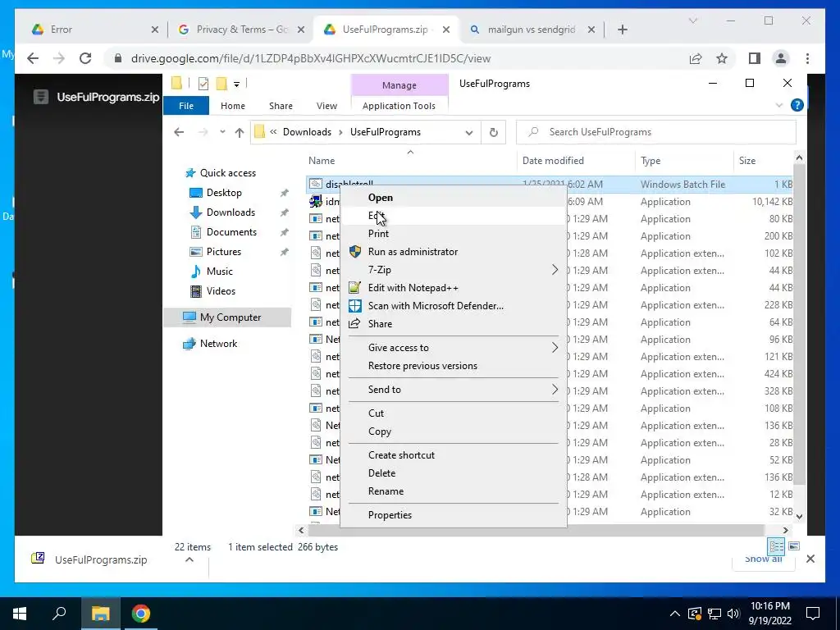Open Downloads in navigation pane

pos(231,212)
